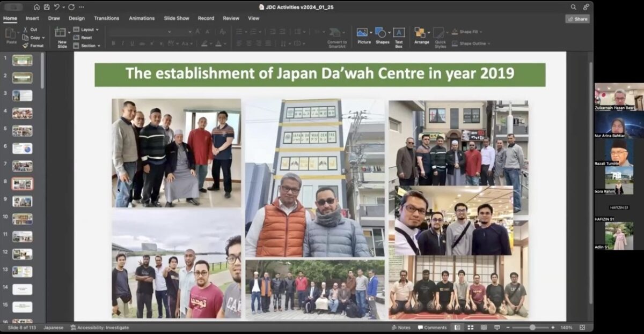Toggle Underline formatting
Image resolution: width=644 pixels, height=334 pixels.
(133, 43)
